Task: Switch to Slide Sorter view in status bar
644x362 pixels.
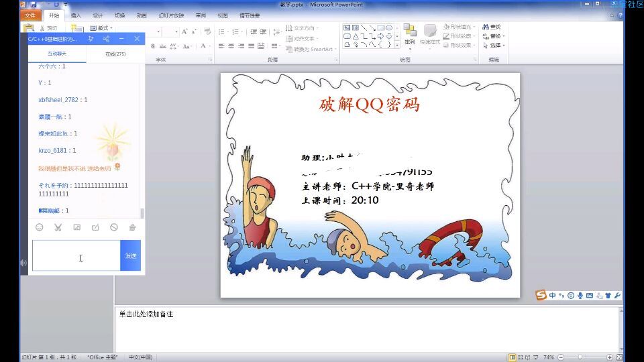Action: click(x=521, y=357)
